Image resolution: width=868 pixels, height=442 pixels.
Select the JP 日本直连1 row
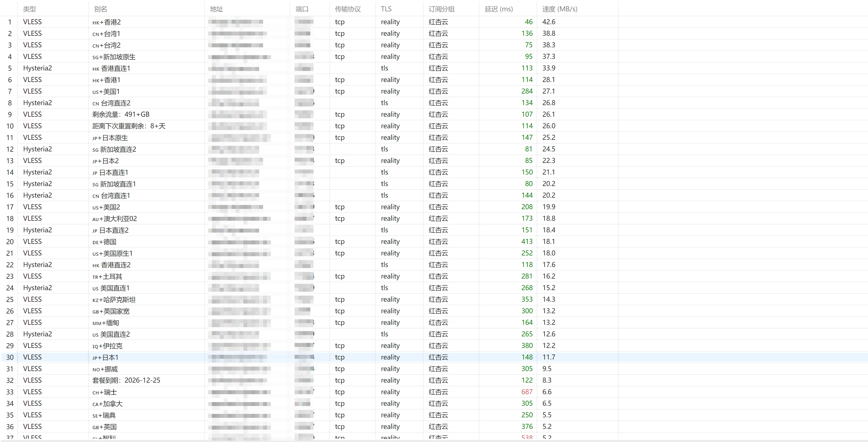pyautogui.click(x=434, y=172)
